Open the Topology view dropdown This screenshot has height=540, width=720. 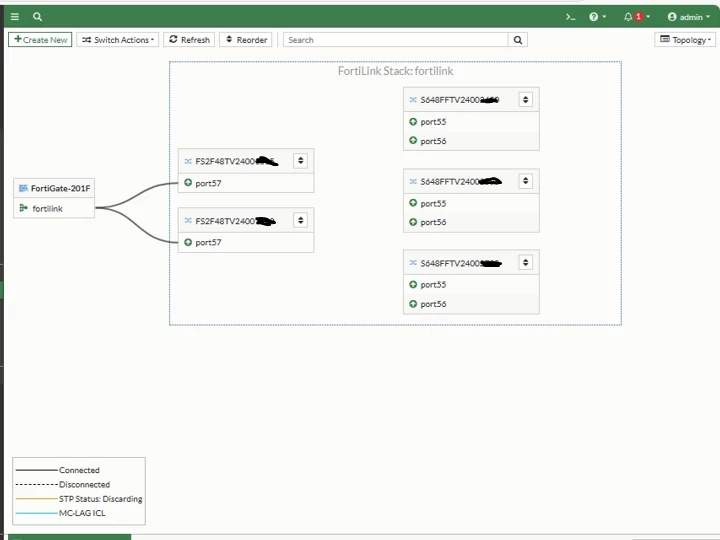[685, 39]
